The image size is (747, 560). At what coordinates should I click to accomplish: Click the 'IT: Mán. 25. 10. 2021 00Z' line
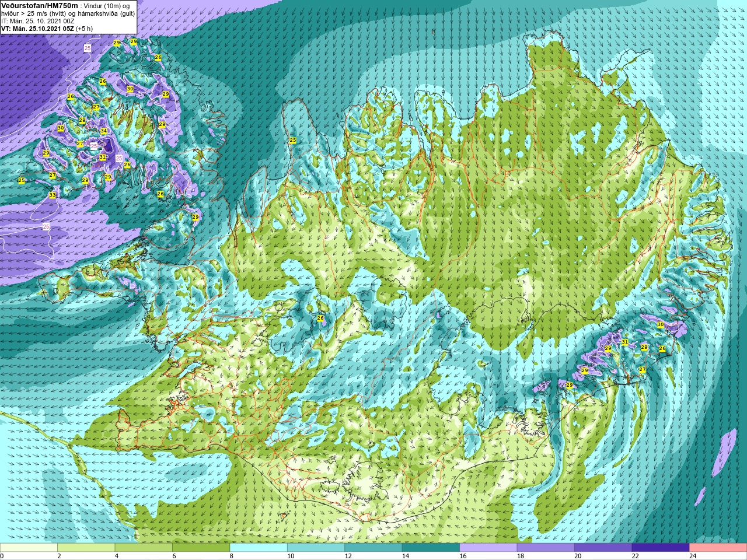coord(38,21)
